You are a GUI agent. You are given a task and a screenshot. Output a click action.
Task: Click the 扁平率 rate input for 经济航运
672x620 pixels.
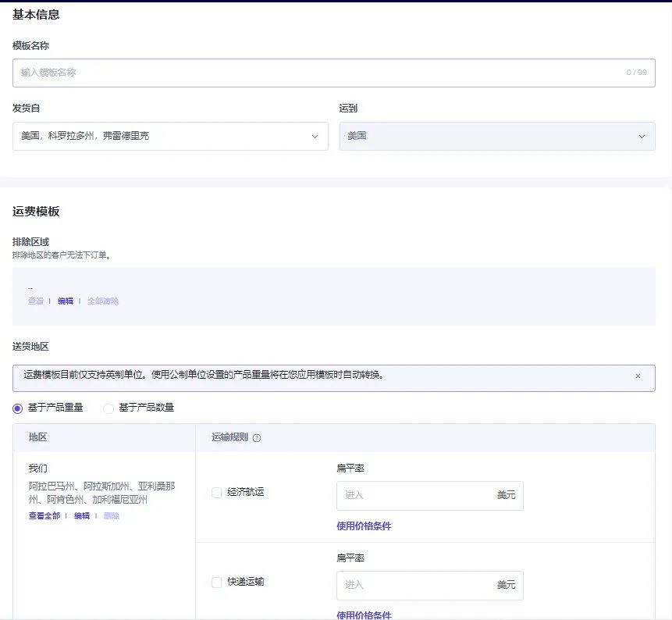click(421, 495)
